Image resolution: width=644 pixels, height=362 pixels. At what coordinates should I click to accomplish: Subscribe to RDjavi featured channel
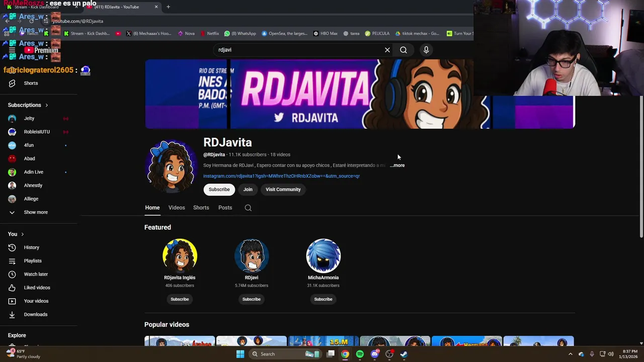(x=252, y=299)
